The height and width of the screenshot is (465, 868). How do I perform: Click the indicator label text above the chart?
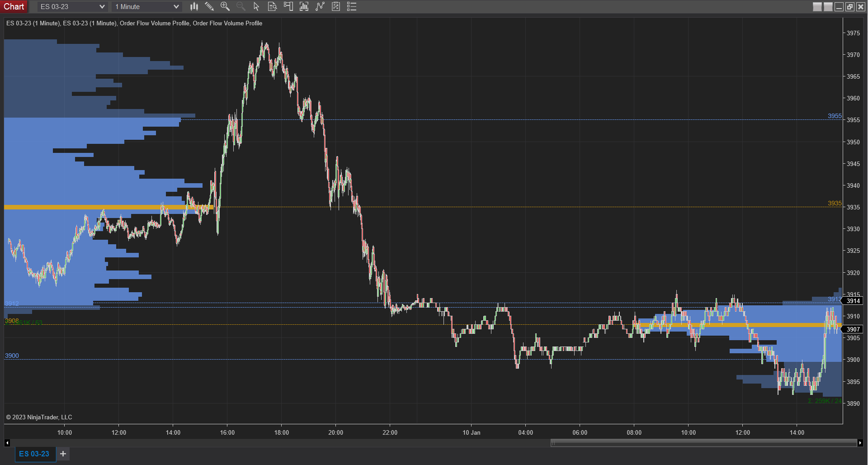pyautogui.click(x=134, y=23)
